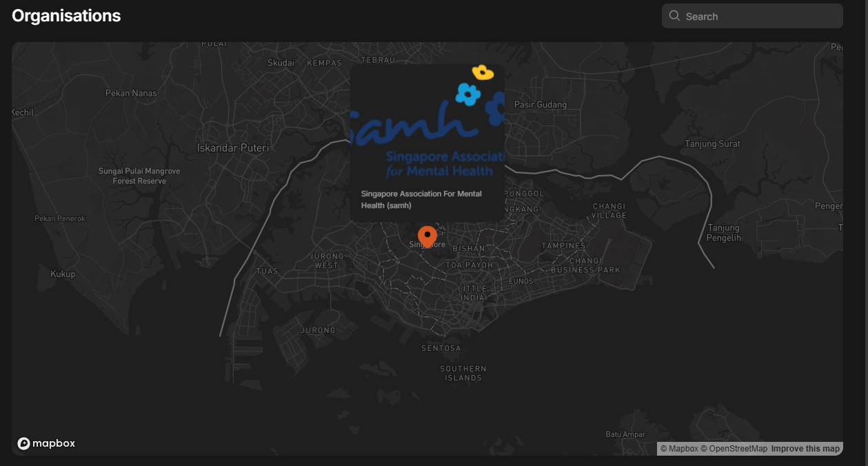Click the Iskandar Puteri map label

coord(233,148)
